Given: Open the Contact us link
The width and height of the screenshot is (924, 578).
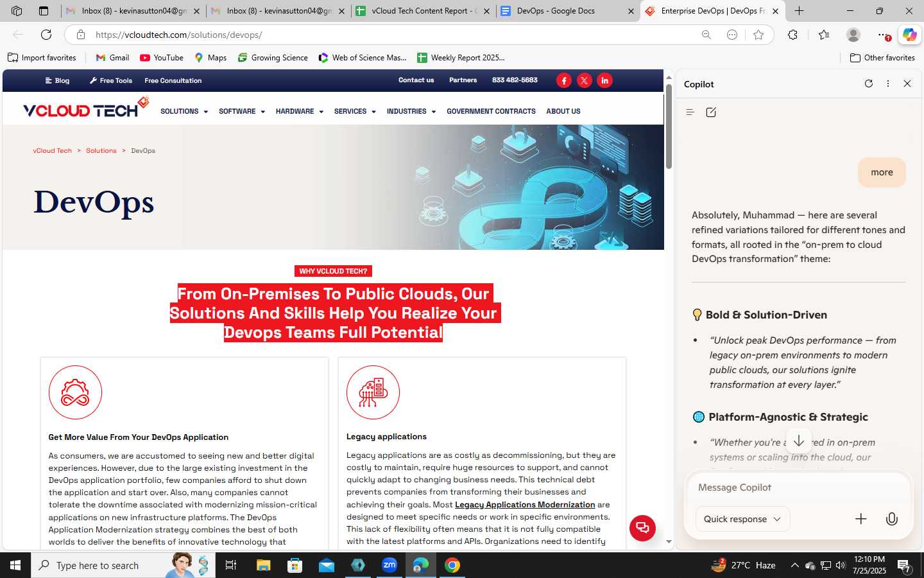Looking at the screenshot, I should pyautogui.click(x=416, y=80).
